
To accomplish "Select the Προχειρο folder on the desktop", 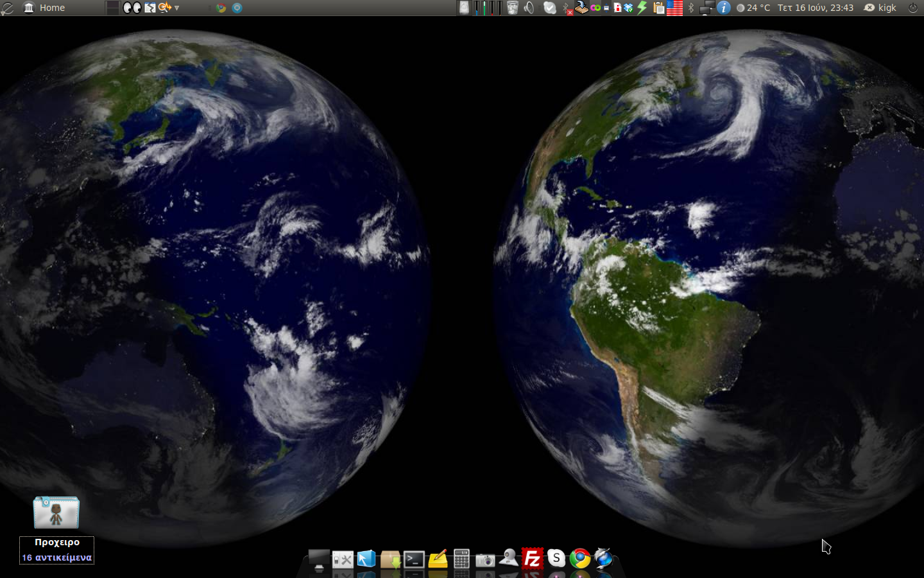I will click(x=56, y=512).
